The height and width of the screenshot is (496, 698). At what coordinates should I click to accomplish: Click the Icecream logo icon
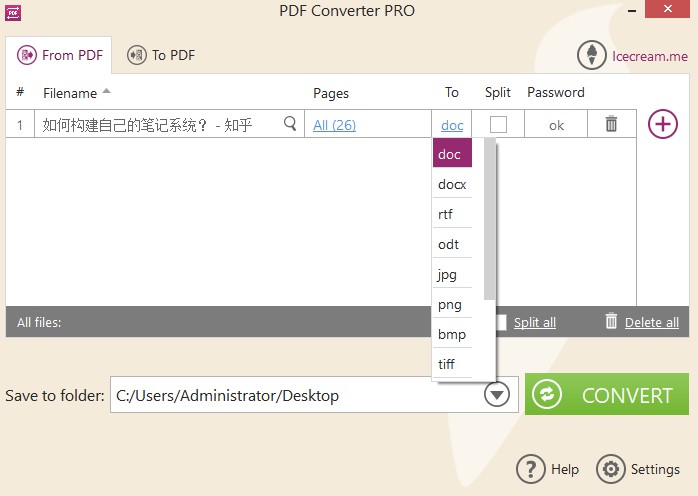click(592, 55)
